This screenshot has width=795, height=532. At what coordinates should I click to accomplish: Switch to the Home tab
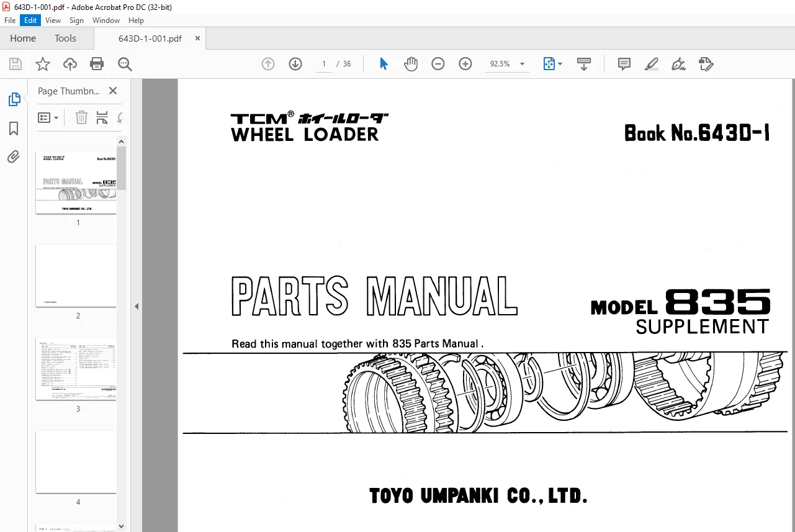pos(23,38)
